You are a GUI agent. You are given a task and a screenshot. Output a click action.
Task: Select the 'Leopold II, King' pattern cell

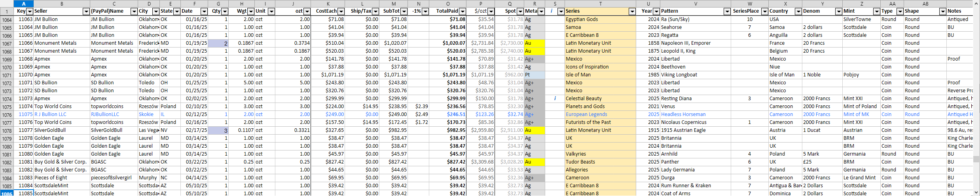point(696,51)
